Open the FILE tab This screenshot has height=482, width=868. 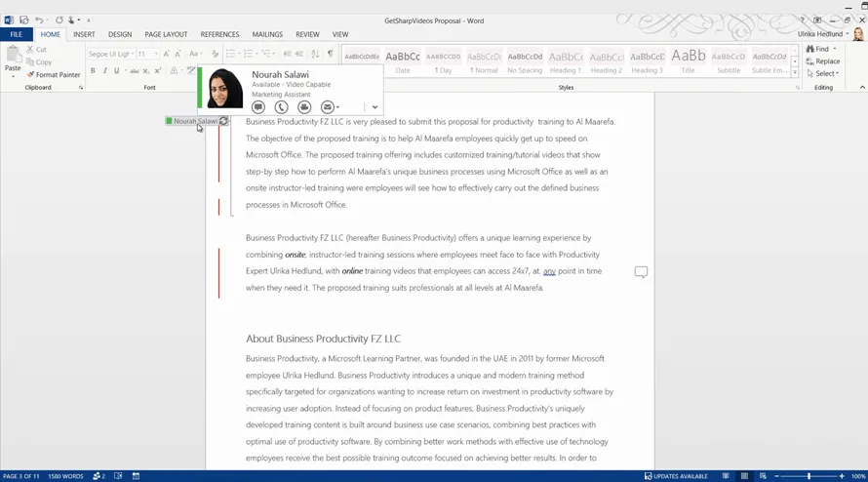pyautogui.click(x=16, y=34)
